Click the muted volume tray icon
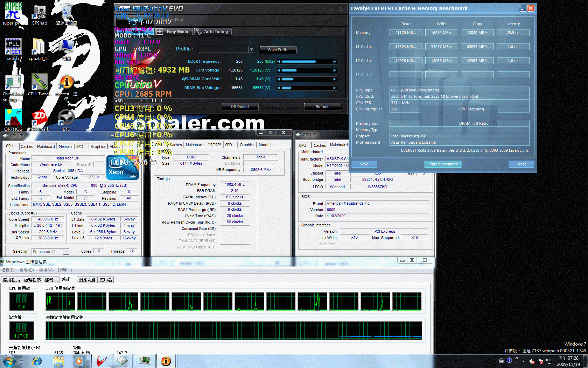Screen dimensions: 588x368 click(x=532, y=361)
